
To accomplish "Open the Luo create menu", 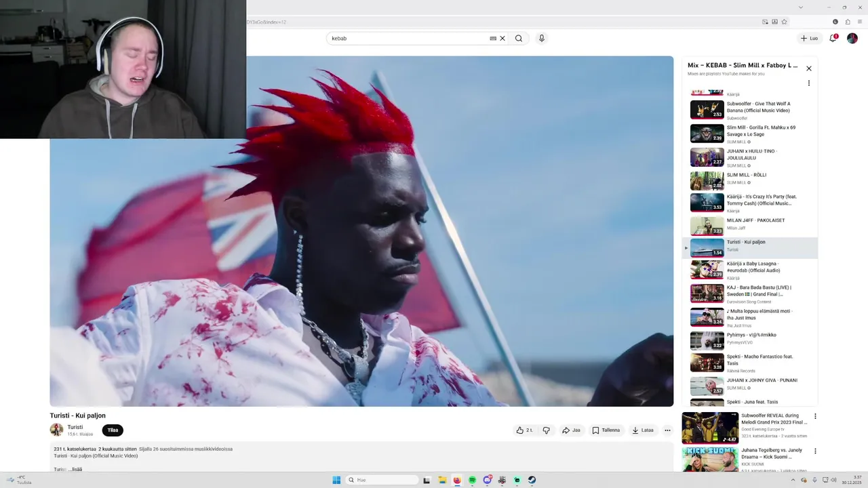I will [809, 39].
